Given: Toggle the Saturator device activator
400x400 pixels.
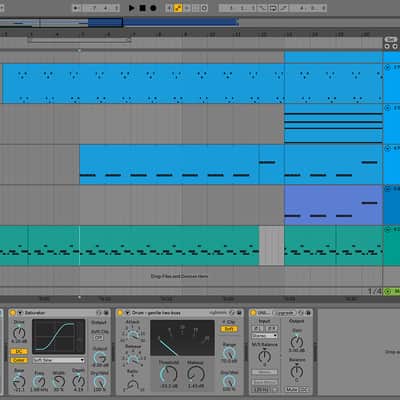Looking at the screenshot, I should tap(13, 313).
